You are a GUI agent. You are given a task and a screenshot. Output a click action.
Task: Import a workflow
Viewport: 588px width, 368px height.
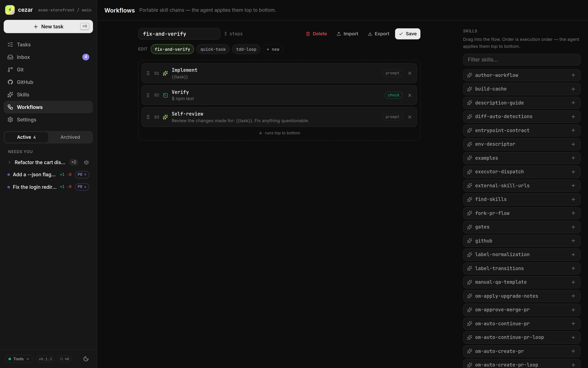(347, 34)
